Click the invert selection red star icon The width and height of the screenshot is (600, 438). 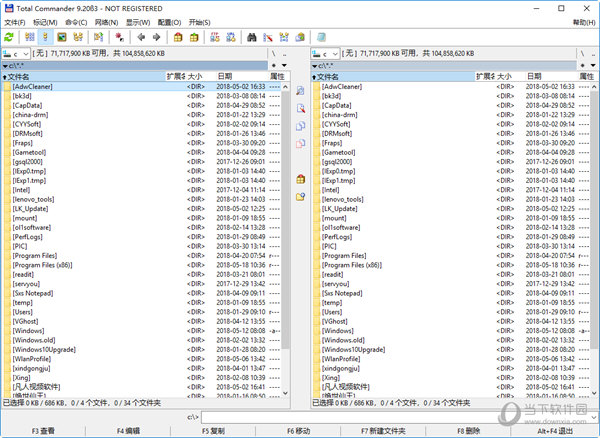119,37
